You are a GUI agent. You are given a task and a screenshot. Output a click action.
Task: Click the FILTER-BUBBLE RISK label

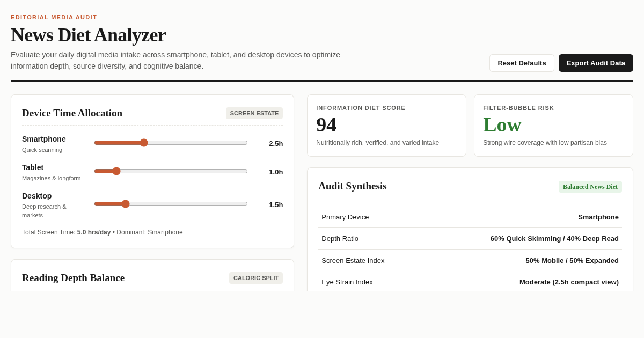[518, 108]
